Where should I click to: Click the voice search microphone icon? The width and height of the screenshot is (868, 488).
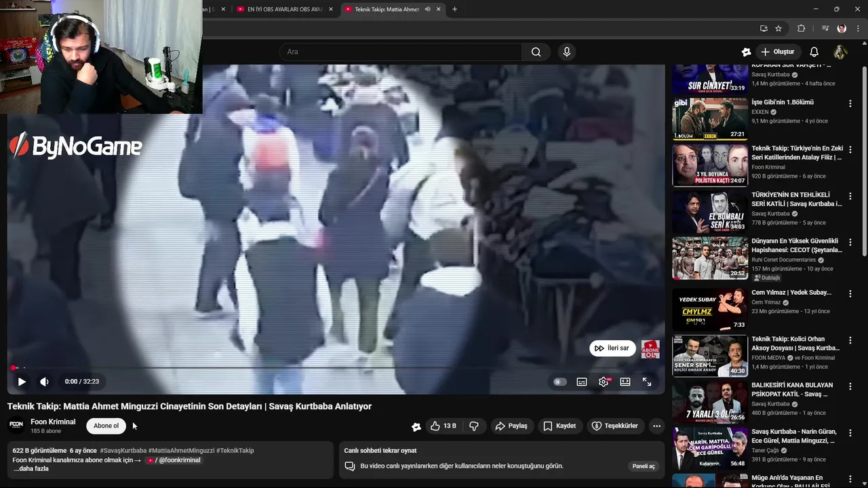click(x=567, y=52)
